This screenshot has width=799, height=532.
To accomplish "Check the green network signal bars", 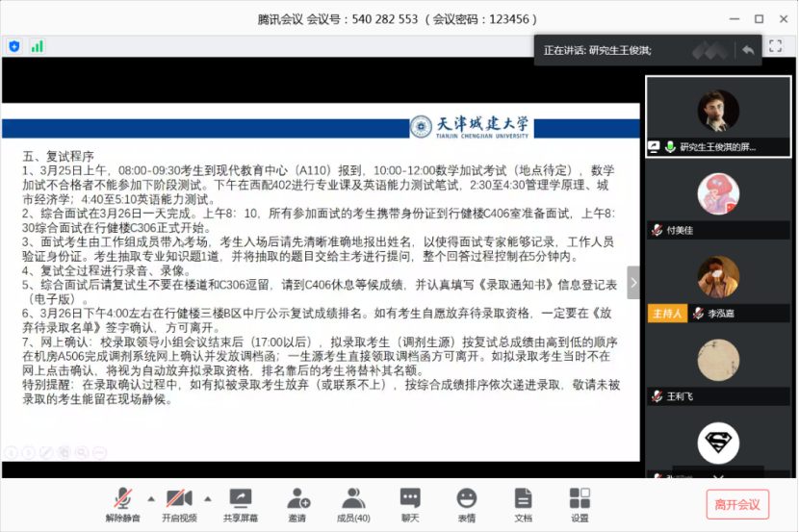I will pos(37,47).
